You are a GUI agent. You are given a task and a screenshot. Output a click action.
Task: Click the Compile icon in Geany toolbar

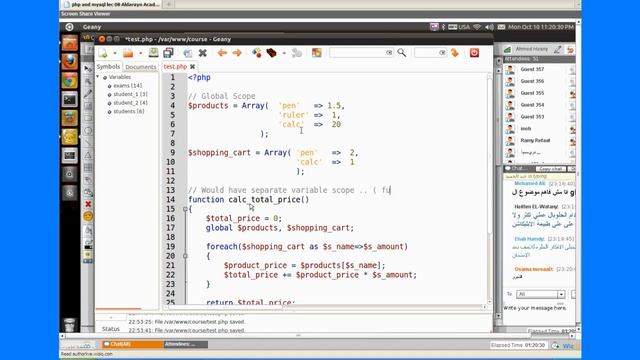click(x=257, y=53)
